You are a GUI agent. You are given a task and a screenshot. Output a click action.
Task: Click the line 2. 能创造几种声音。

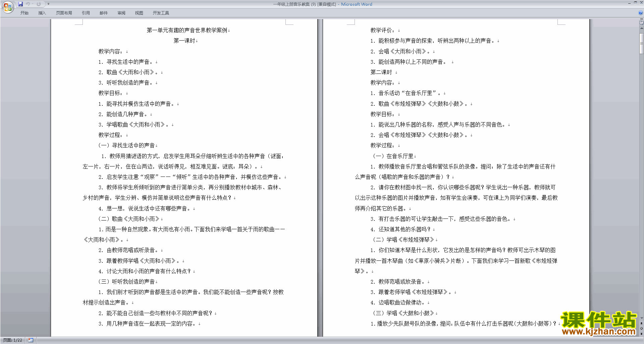coord(123,114)
